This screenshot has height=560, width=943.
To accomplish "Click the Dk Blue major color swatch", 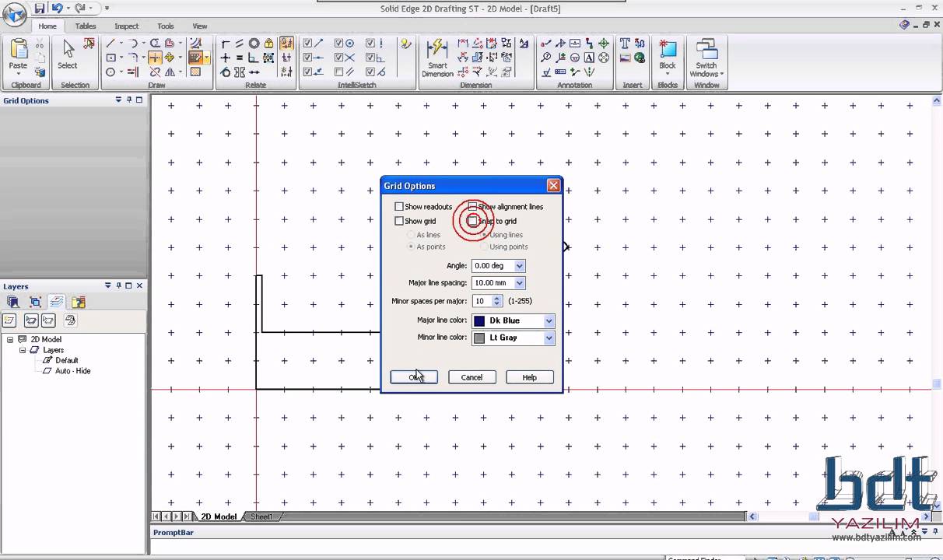I will 479,320.
